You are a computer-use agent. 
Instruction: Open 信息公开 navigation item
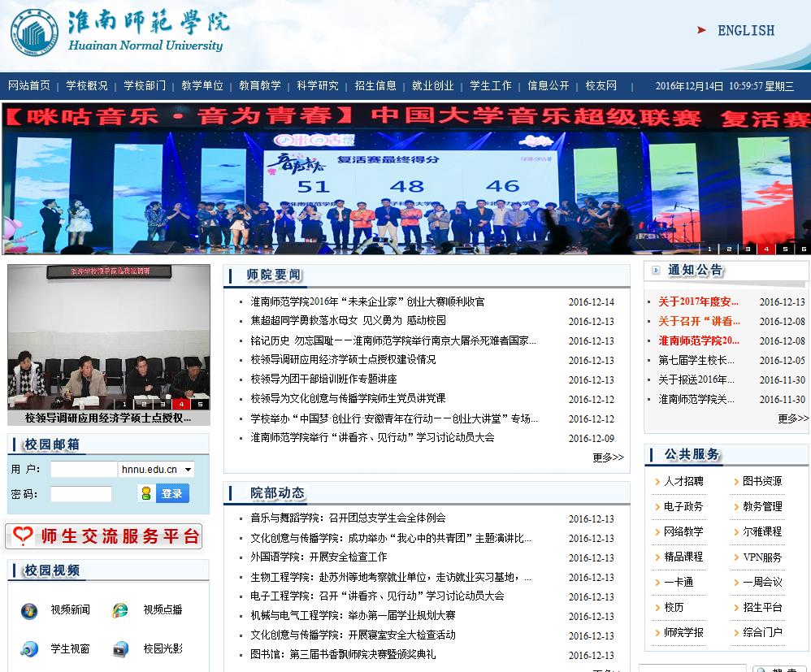tap(548, 85)
